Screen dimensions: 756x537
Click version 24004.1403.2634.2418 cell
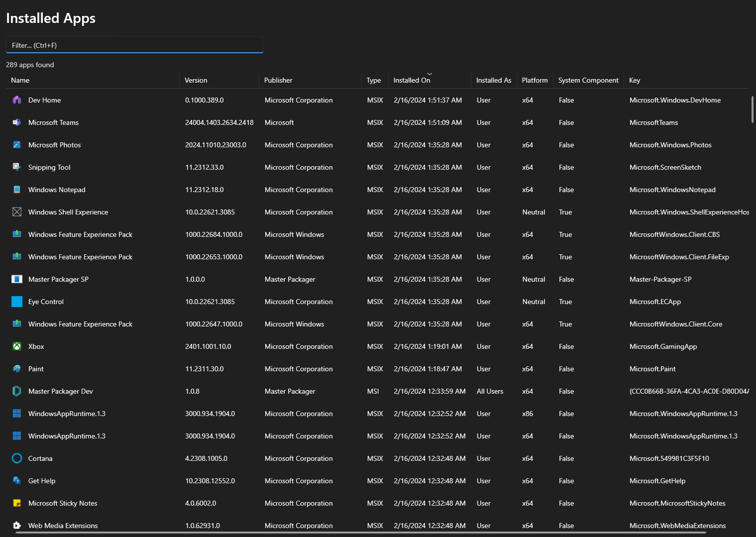(x=219, y=122)
